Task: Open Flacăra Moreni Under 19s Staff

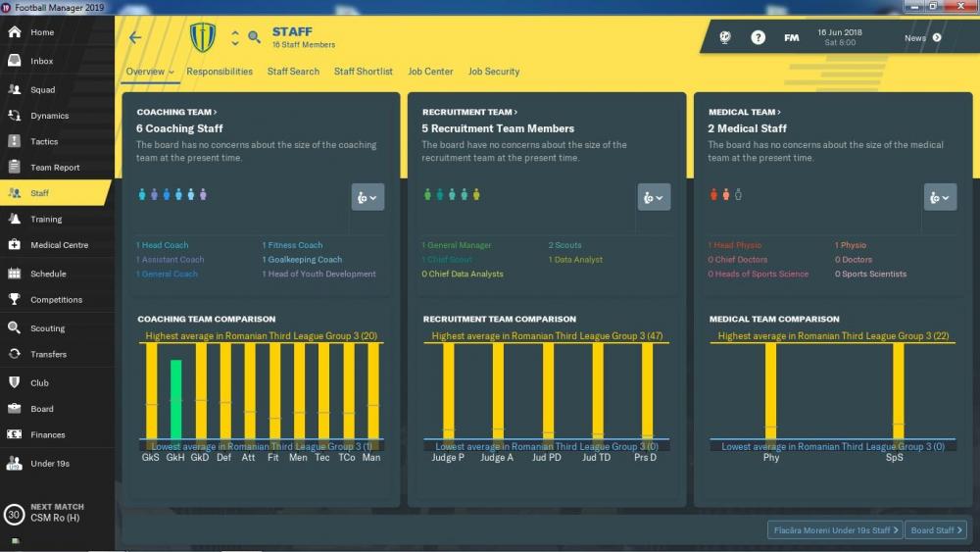Action: 835,530
